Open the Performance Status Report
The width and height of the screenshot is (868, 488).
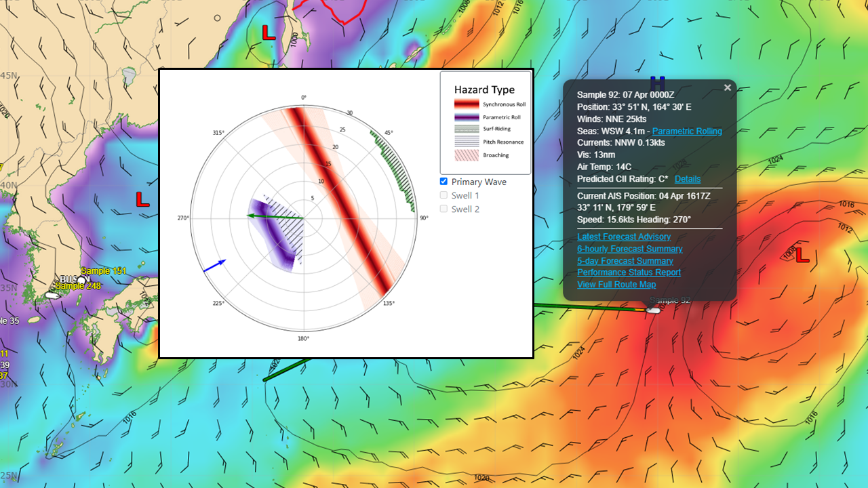coord(629,272)
